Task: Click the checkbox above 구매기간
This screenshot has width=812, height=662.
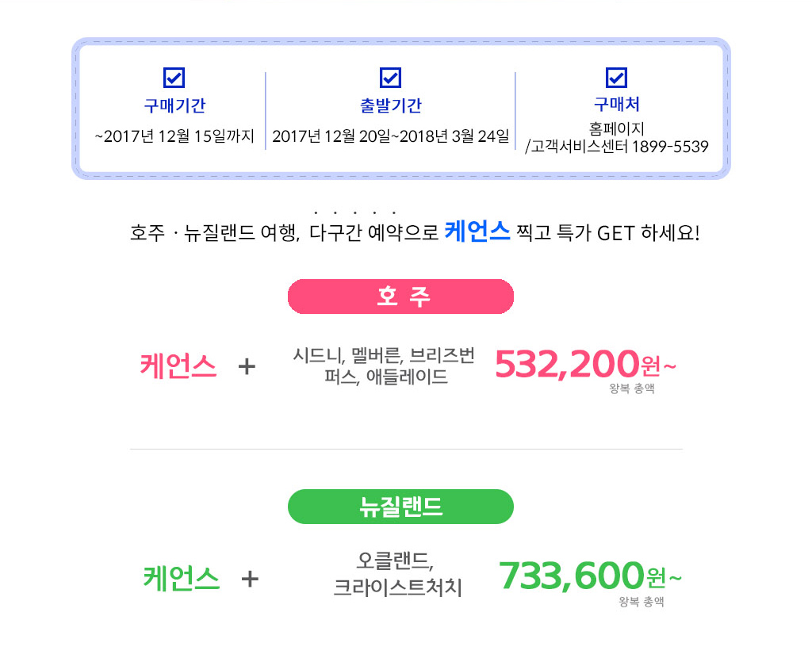Action: 174,78
